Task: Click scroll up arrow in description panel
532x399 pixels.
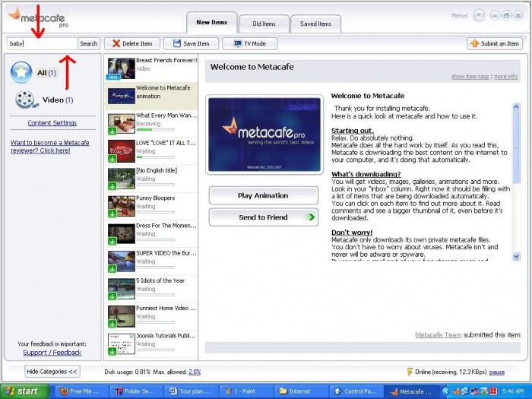Action: tap(516, 107)
